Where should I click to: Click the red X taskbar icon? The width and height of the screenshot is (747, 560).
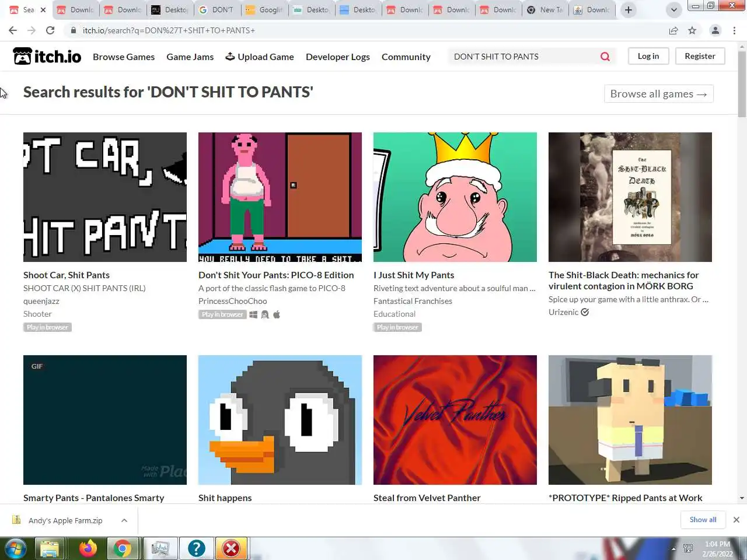231,548
